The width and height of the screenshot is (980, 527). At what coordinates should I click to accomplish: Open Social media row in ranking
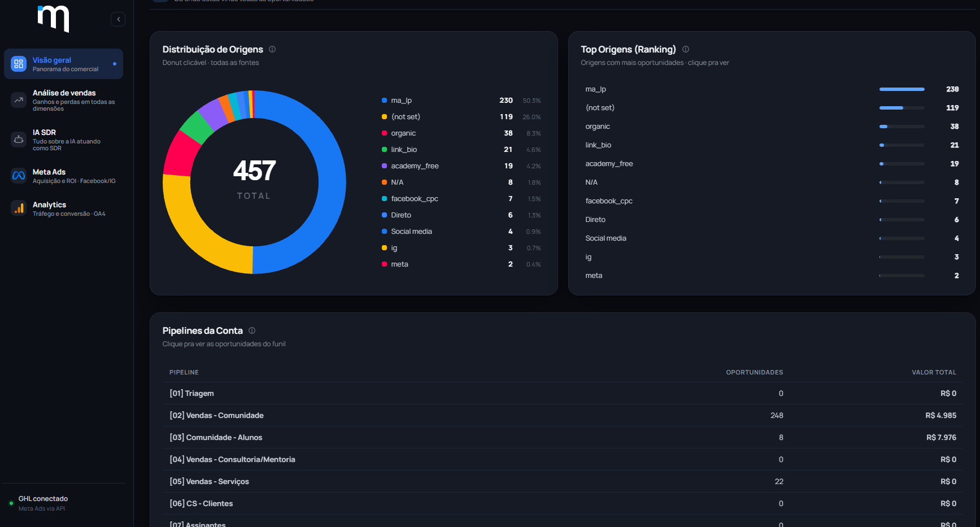[x=772, y=238]
